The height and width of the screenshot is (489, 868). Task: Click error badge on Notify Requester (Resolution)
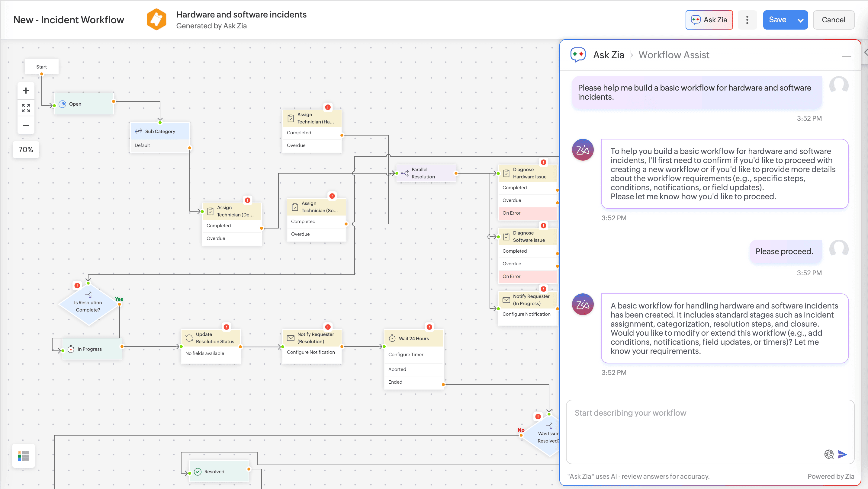click(328, 327)
